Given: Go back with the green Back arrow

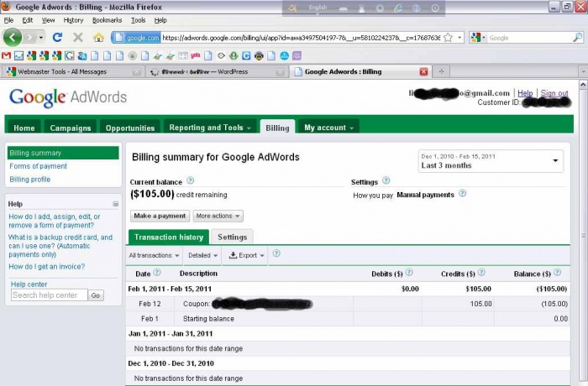Looking at the screenshot, I should pyautogui.click(x=13, y=37).
